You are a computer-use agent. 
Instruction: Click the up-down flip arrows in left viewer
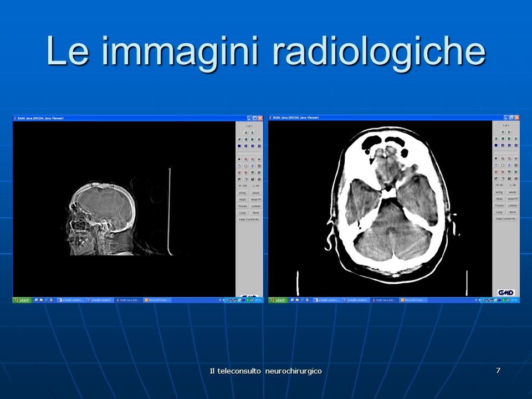click(x=253, y=166)
